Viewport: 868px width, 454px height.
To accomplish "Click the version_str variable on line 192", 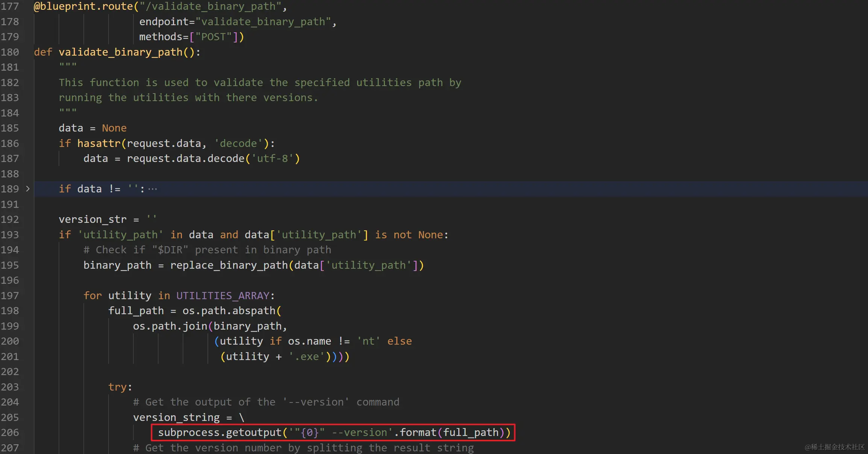I will (x=92, y=219).
